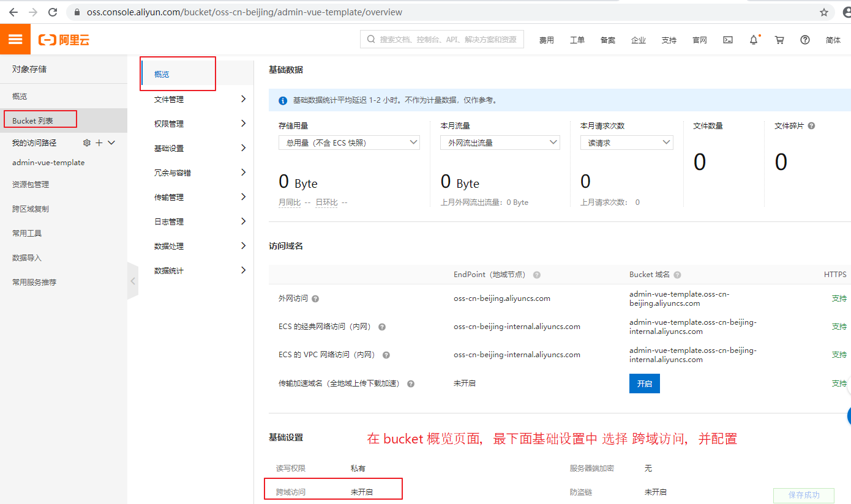
Task: Open the 官网 top link
Action: click(x=700, y=40)
